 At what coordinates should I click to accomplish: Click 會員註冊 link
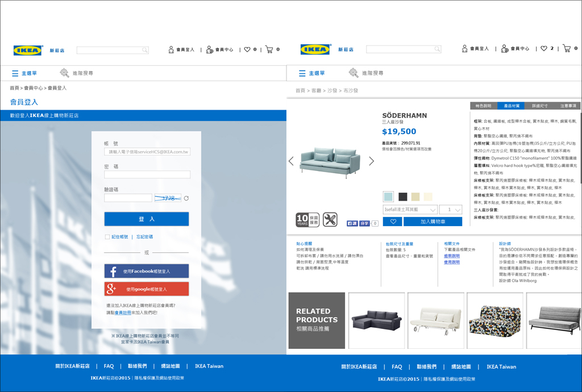click(123, 312)
